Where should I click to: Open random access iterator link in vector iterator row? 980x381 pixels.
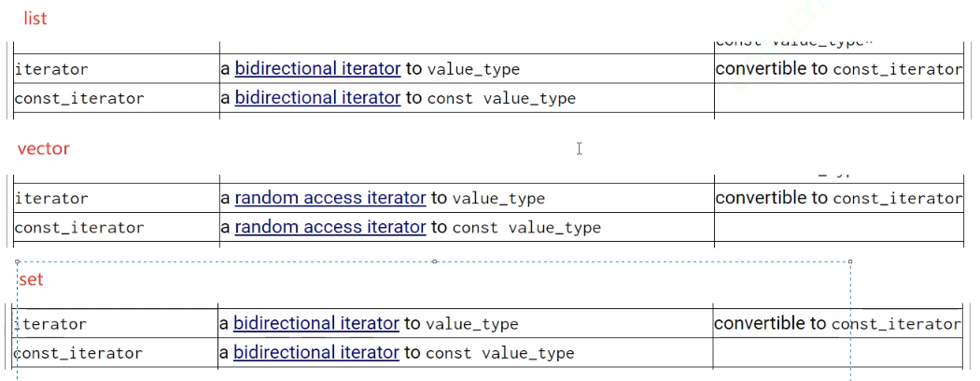click(330, 198)
